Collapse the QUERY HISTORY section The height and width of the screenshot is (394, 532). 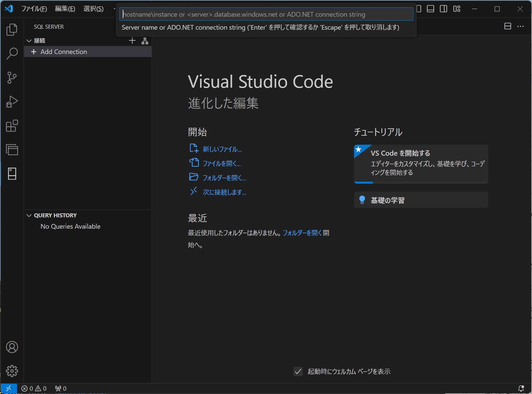point(29,215)
